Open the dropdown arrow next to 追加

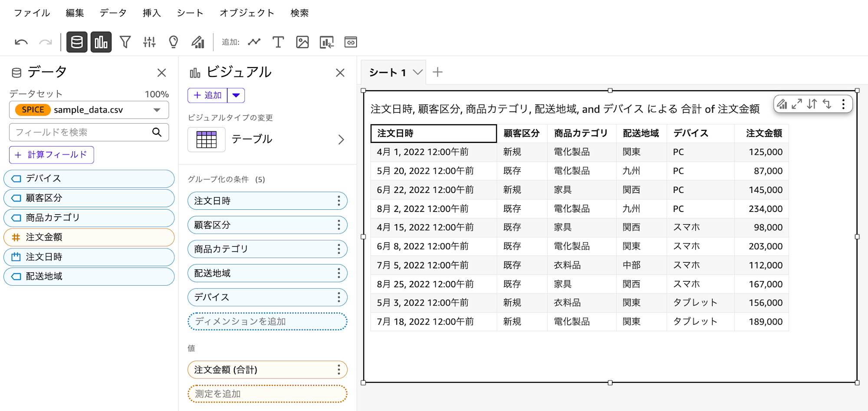[236, 95]
